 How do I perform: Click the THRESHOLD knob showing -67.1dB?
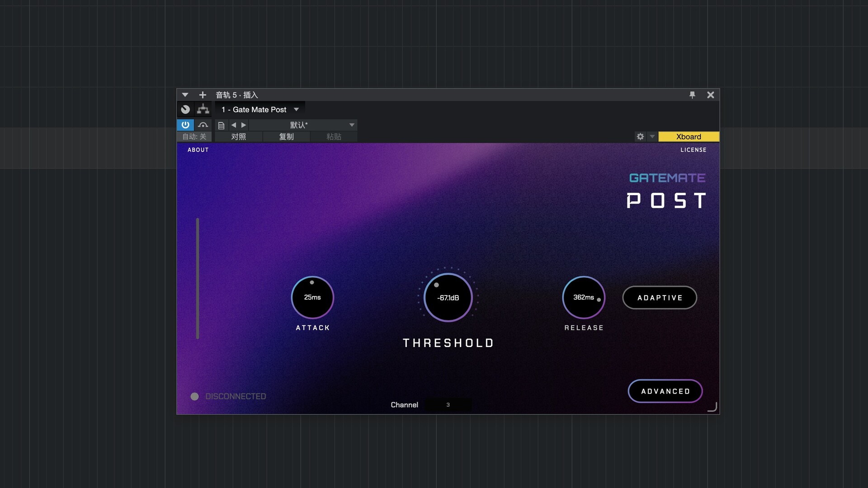[448, 297]
